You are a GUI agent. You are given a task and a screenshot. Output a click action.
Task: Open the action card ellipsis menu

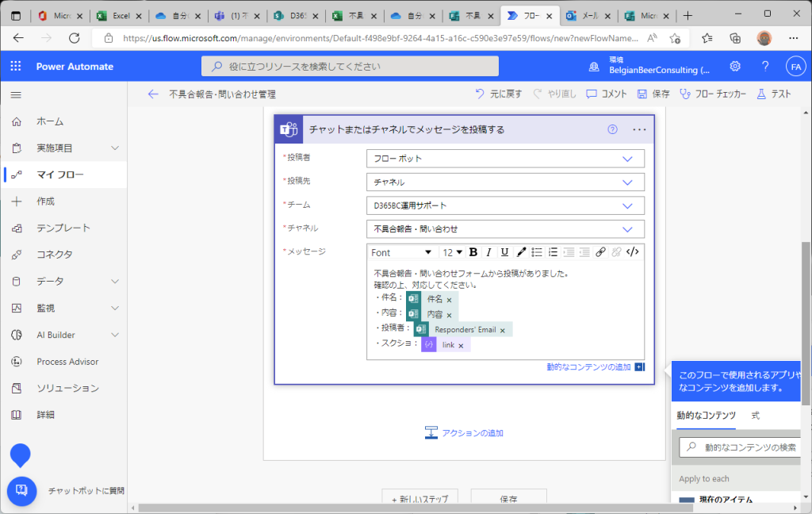[640, 129]
